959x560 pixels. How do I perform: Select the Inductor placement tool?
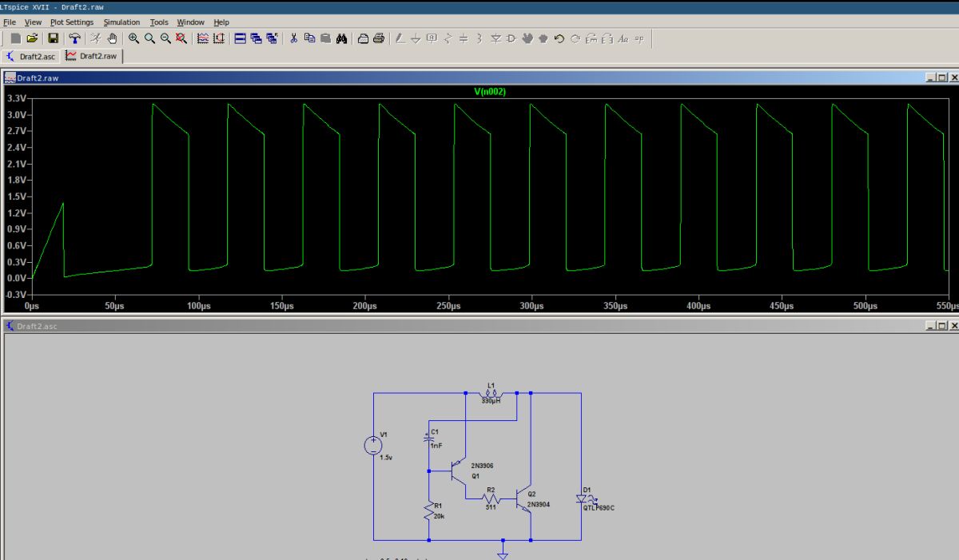point(479,38)
